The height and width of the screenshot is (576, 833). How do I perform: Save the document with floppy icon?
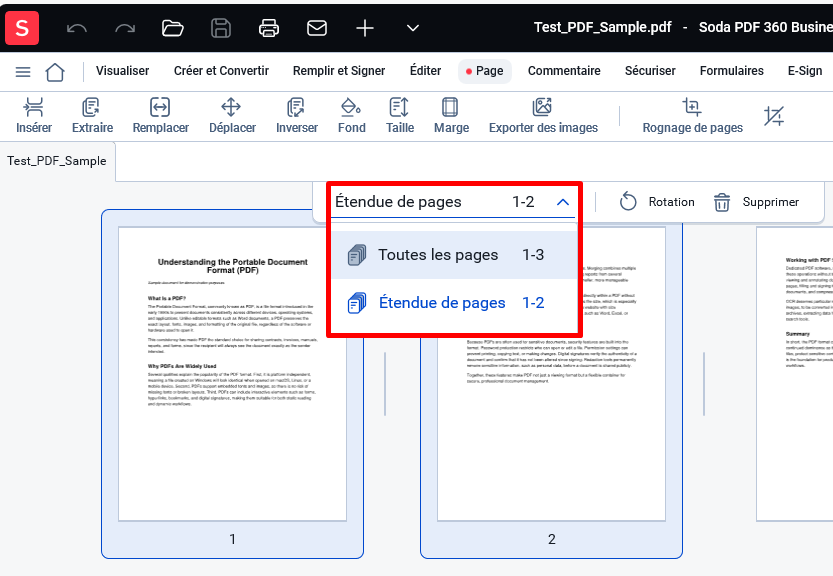point(221,28)
